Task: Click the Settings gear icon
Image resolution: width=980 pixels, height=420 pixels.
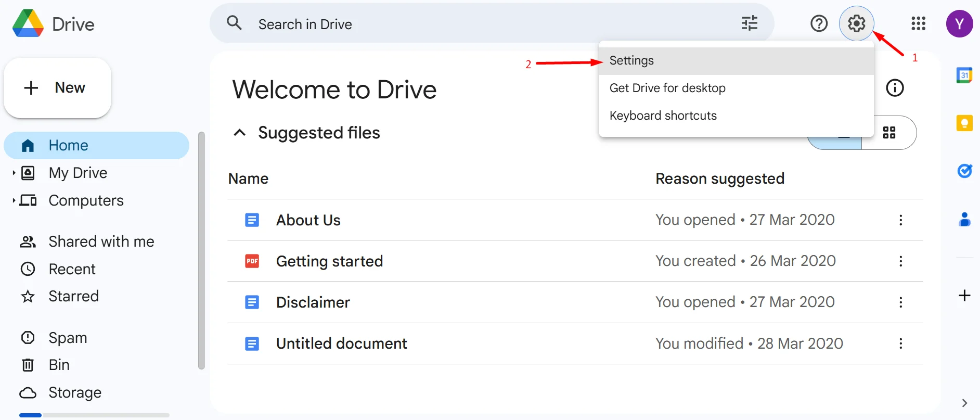Action: tap(856, 23)
